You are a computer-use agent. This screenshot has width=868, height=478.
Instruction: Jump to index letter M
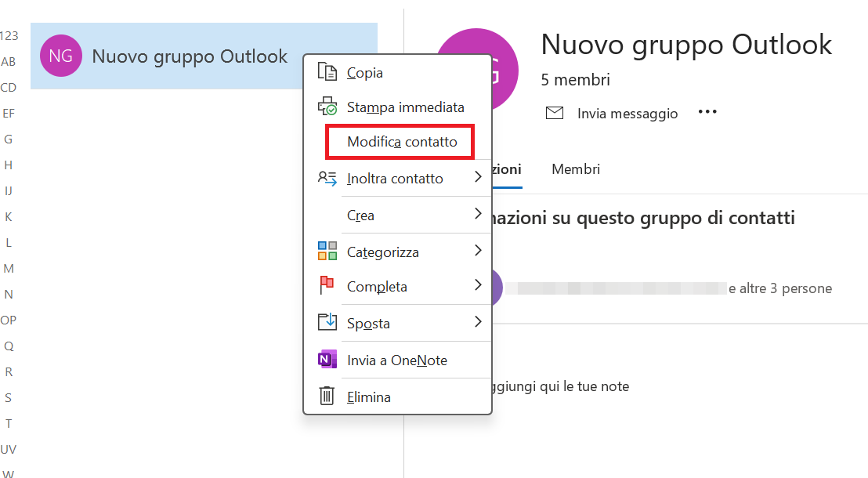(x=9, y=268)
